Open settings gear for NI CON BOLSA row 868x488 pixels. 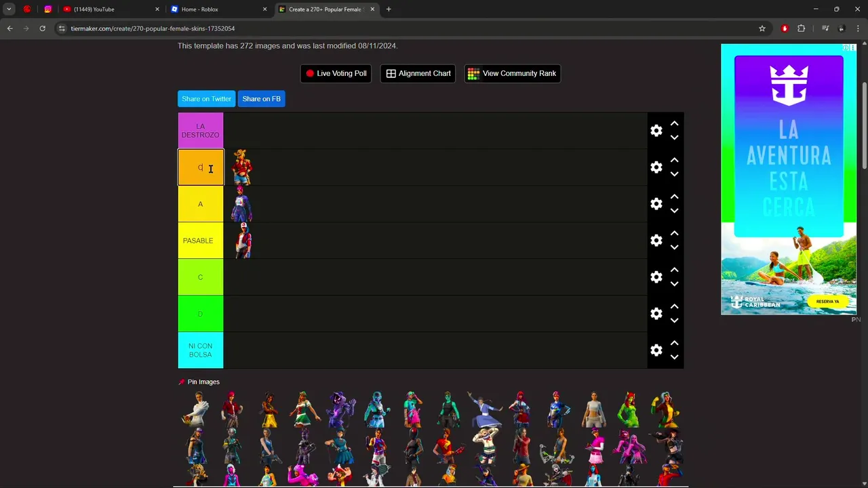pos(656,350)
